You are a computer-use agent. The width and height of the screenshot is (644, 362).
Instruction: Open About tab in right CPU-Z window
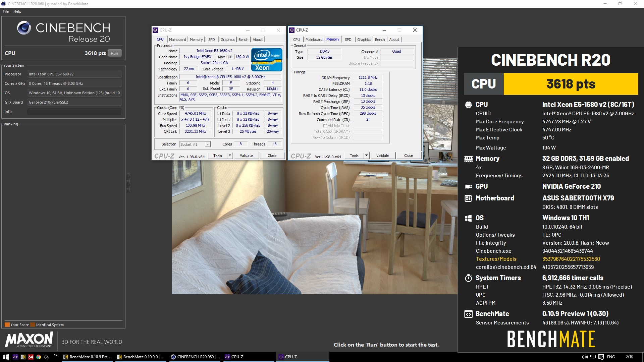pos(394,40)
